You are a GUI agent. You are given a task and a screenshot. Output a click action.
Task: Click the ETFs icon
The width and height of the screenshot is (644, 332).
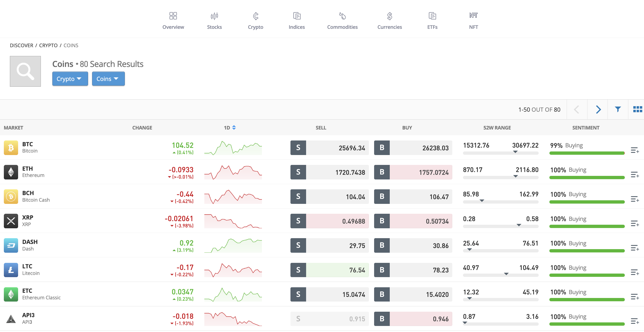tap(432, 16)
